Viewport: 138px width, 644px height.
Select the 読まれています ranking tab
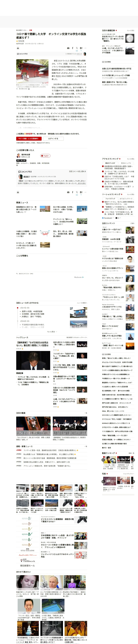point(110,163)
